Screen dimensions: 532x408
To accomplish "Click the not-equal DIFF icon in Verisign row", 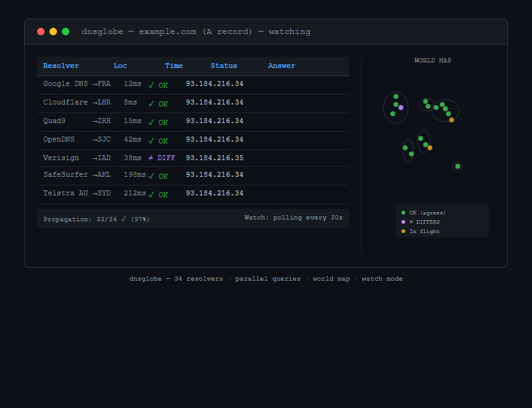I will (x=151, y=158).
